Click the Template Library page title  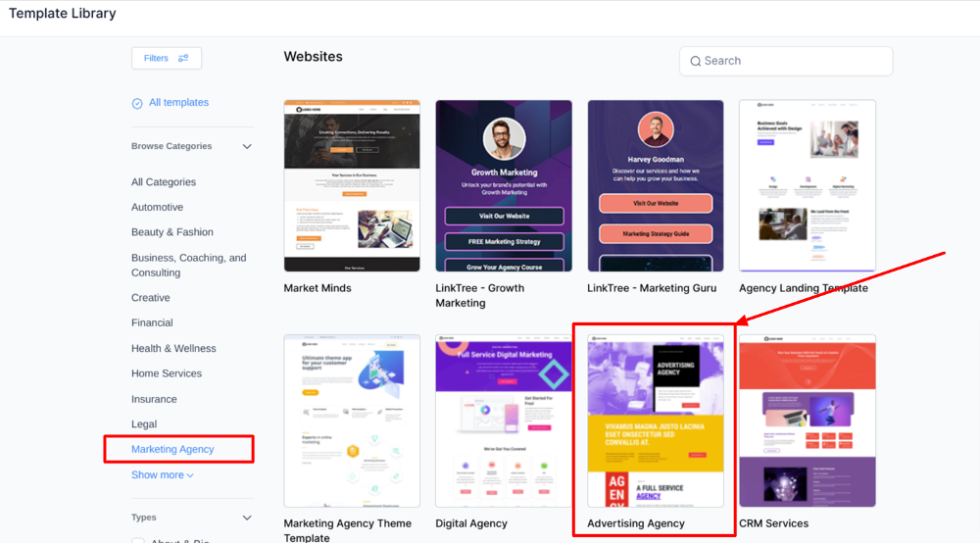point(63,13)
